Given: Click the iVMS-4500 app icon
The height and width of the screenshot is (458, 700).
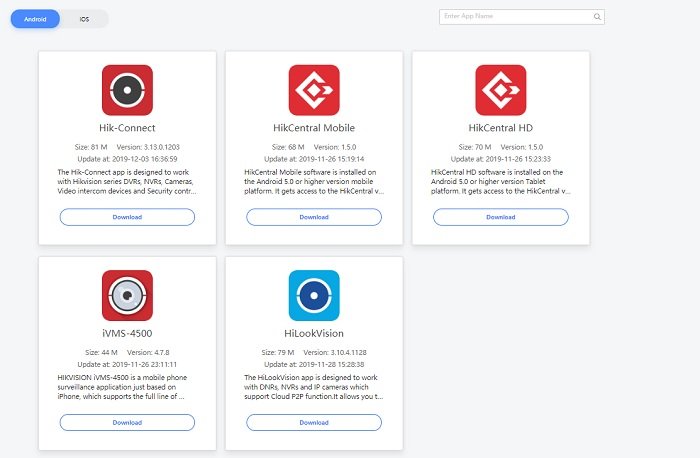Looking at the screenshot, I should pos(127,296).
